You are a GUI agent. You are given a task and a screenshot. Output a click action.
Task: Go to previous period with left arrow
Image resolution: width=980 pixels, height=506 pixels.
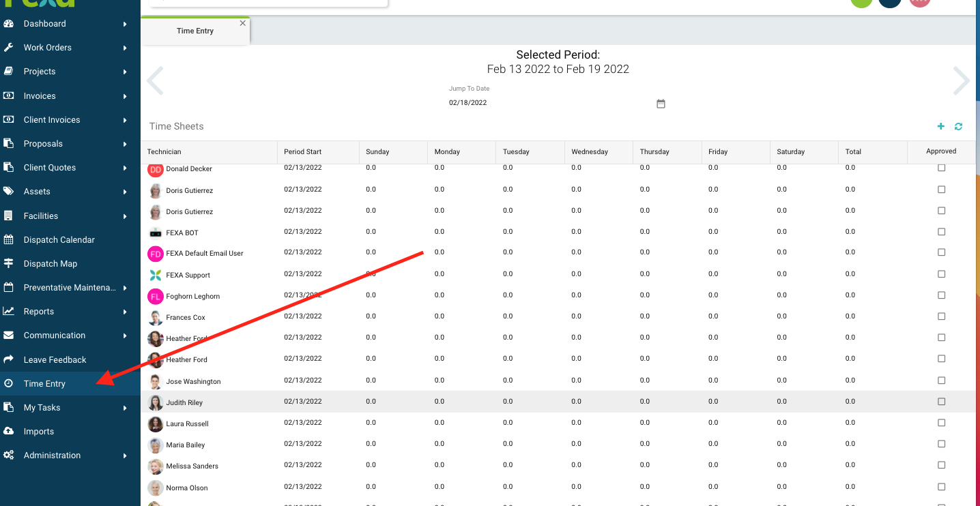click(156, 81)
